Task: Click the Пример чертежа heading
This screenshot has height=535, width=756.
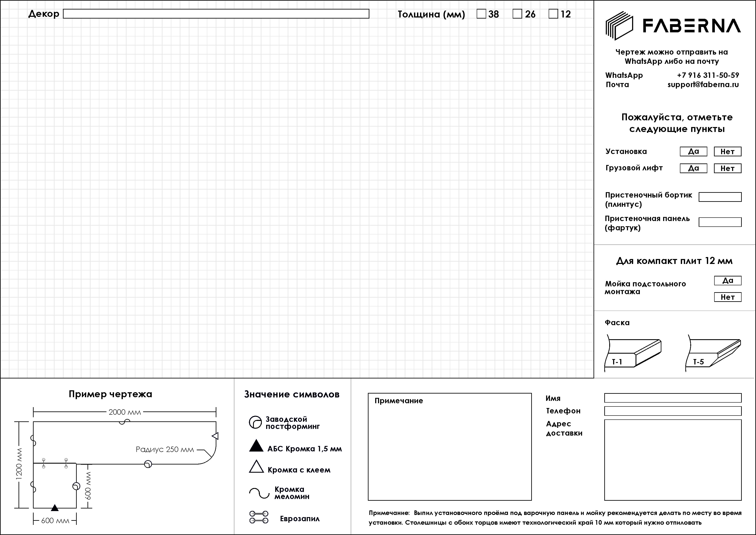Action: (110, 394)
